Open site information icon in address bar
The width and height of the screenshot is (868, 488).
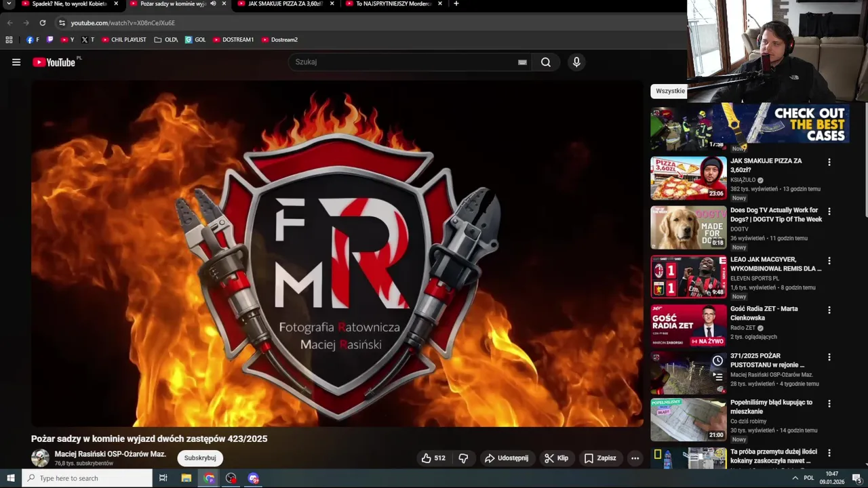[x=62, y=22]
